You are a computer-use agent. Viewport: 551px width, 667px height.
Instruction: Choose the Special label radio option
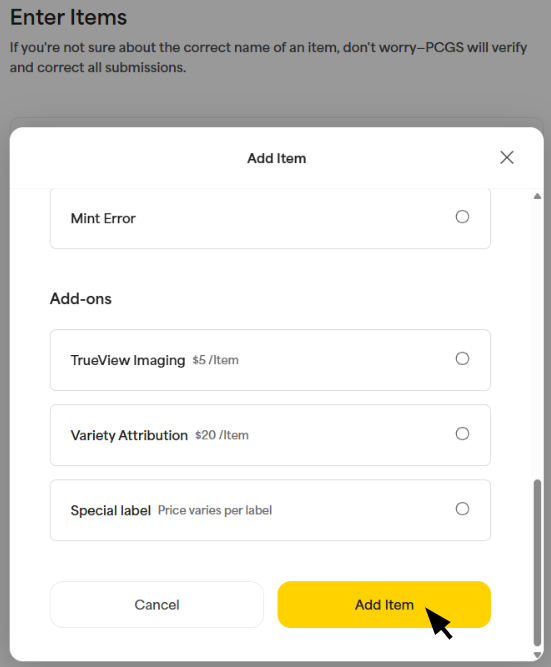click(462, 509)
